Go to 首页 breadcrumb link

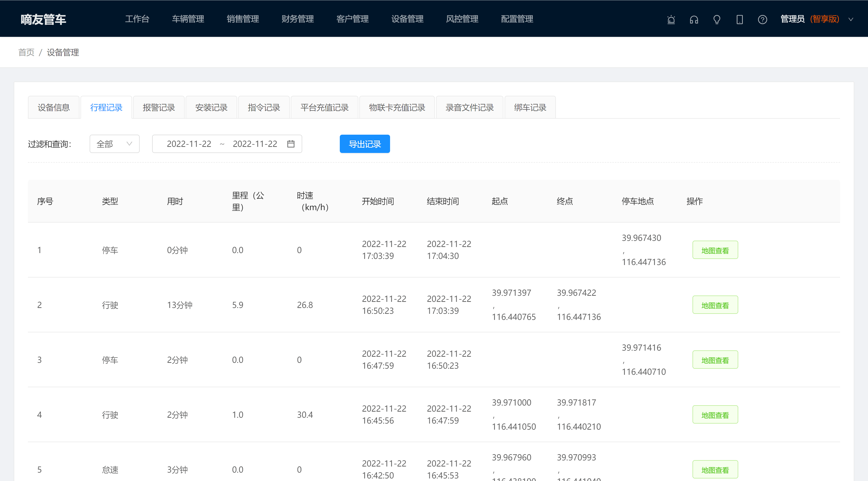[x=26, y=52]
